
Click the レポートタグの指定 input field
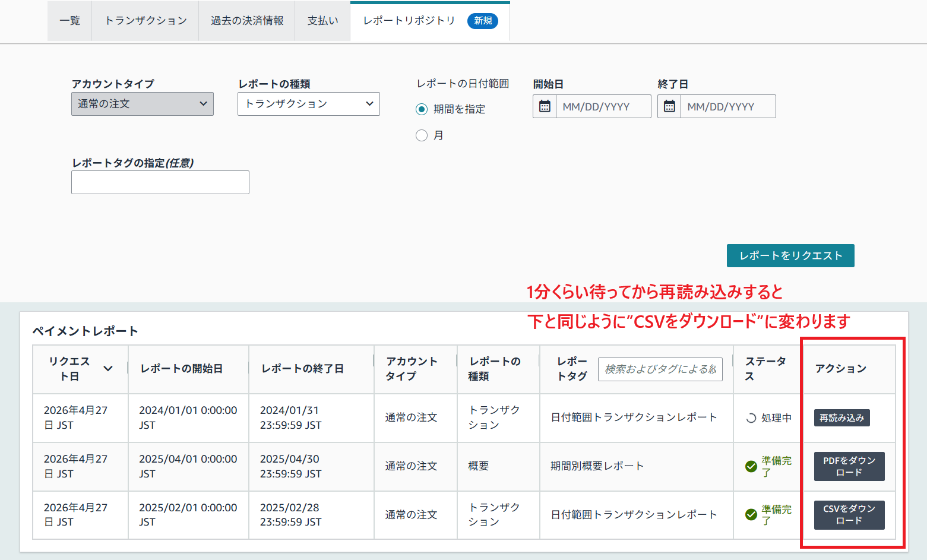coord(160,182)
